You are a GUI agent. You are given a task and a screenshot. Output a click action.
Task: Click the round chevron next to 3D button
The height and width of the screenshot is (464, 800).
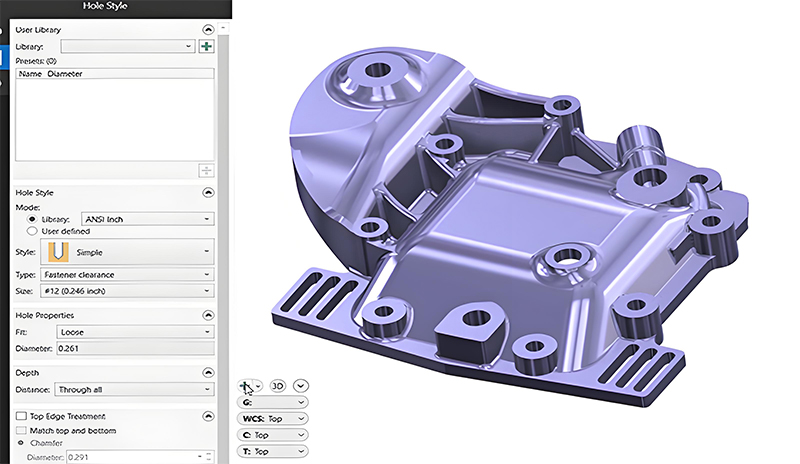point(301,386)
